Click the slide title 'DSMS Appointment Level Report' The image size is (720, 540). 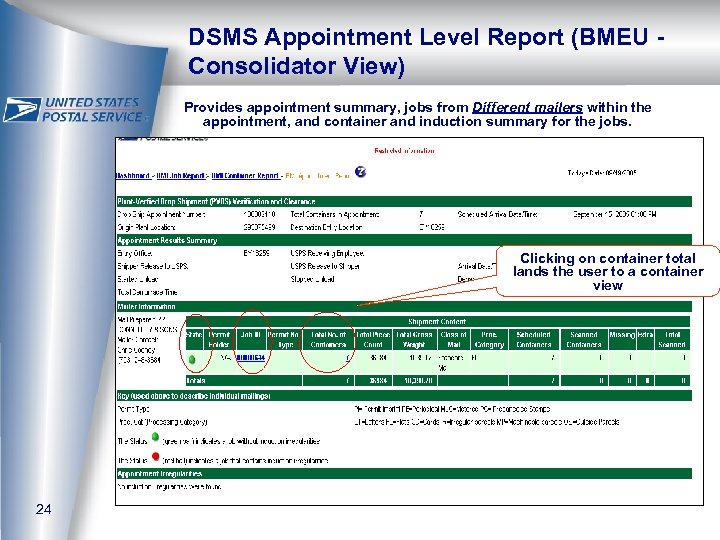pyautogui.click(x=377, y=37)
